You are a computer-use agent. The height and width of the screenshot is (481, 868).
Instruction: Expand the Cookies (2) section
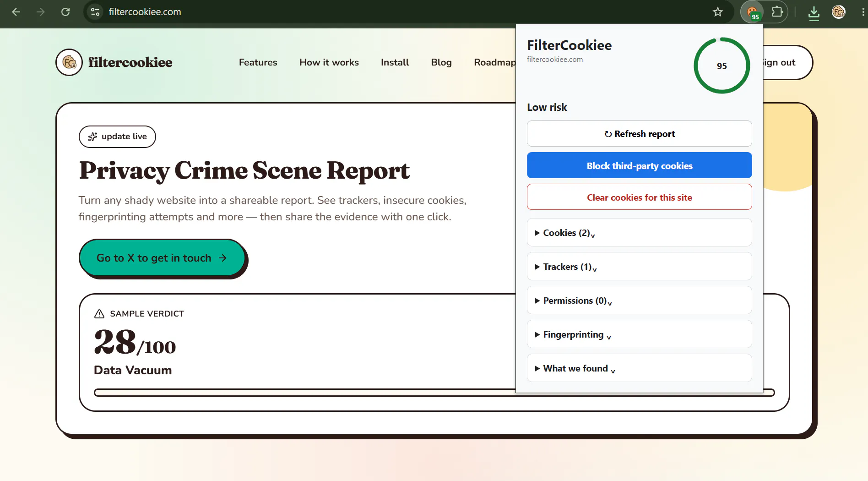pyautogui.click(x=639, y=233)
